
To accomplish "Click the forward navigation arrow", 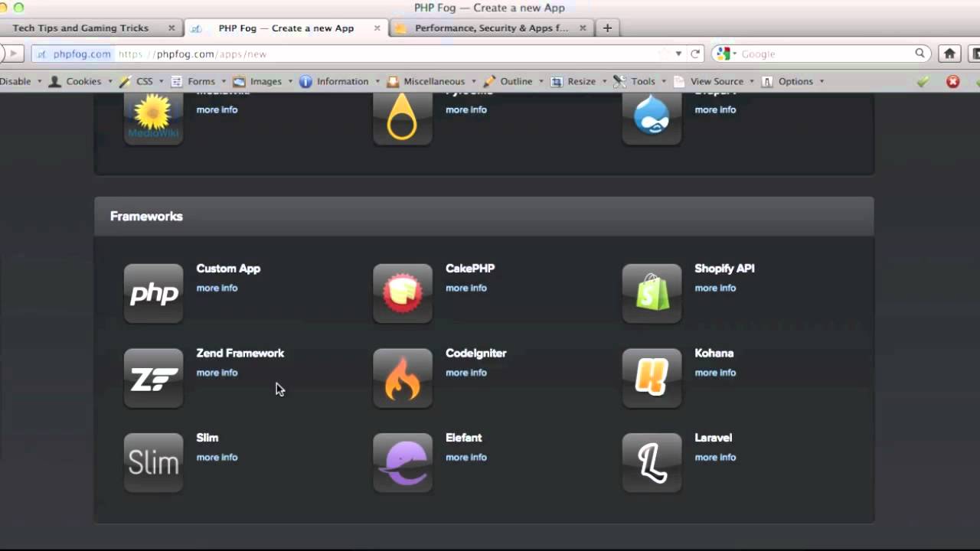I will pyautogui.click(x=13, y=54).
